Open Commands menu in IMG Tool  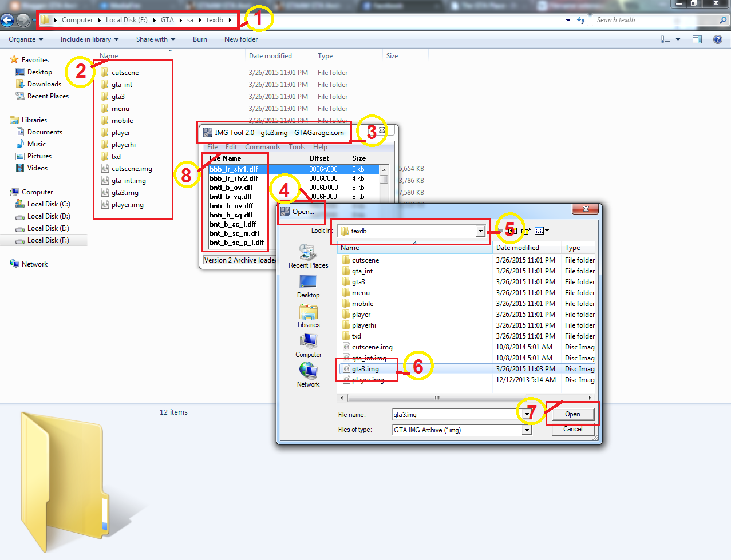click(263, 147)
